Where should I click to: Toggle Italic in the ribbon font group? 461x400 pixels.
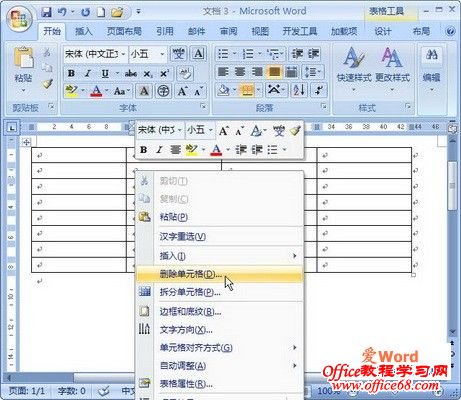coord(88,73)
